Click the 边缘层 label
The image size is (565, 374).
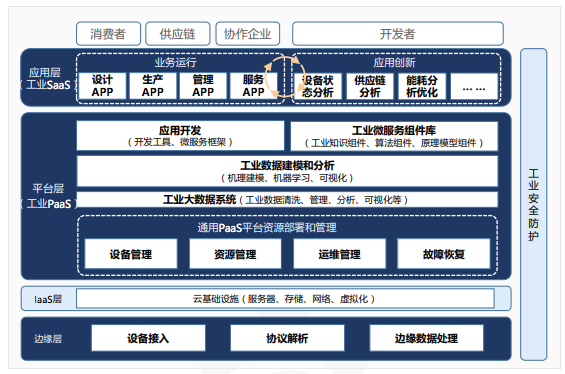pos(48,339)
